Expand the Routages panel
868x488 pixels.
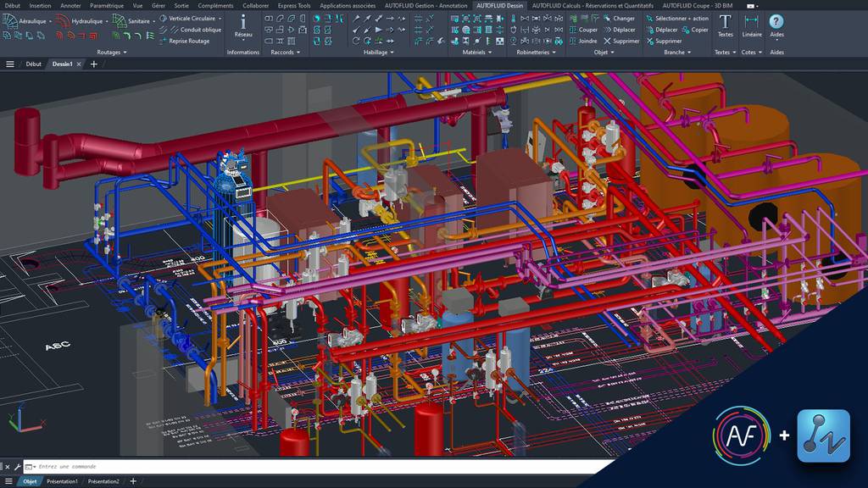[x=112, y=52]
